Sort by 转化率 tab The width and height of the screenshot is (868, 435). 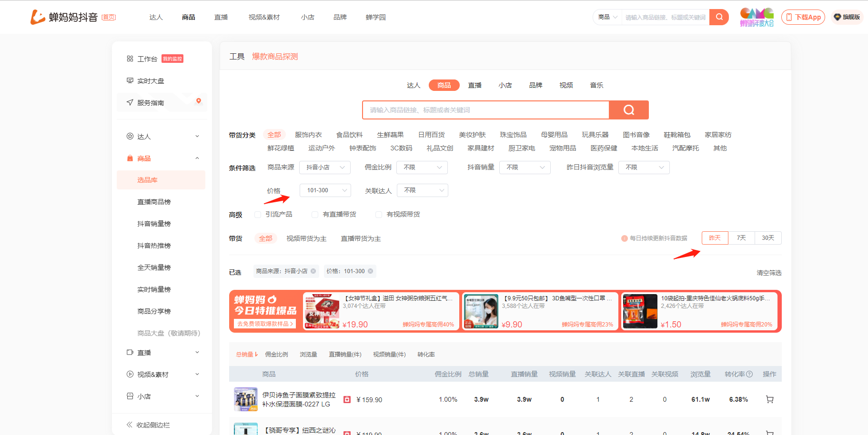[x=426, y=355]
